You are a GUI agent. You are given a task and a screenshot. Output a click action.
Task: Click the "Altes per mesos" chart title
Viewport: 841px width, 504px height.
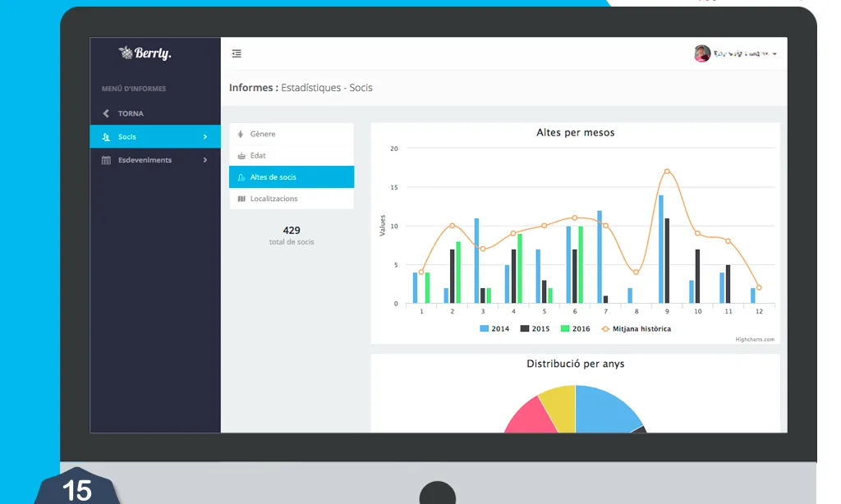tap(576, 132)
